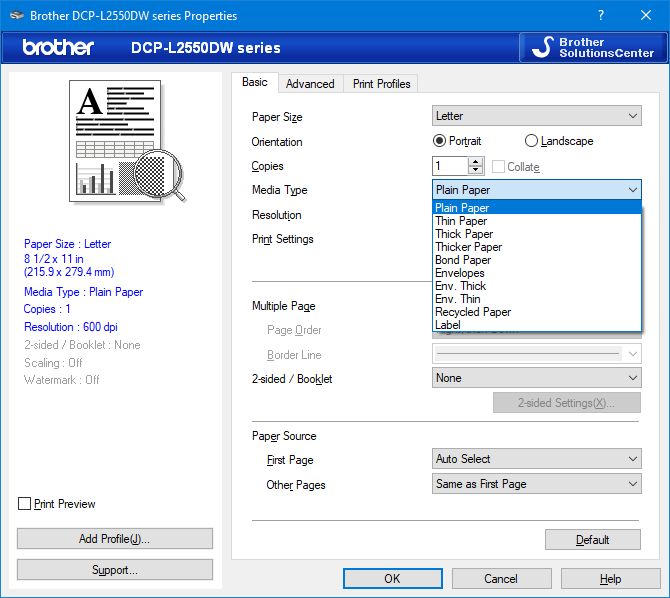Click '2-sided / Booklet : None' summary text
670x598 pixels.
(x=82, y=345)
